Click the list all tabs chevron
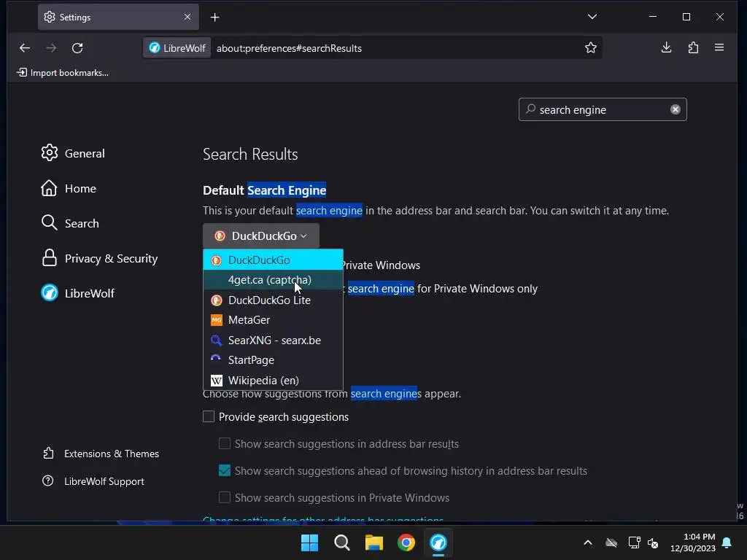 (x=592, y=17)
